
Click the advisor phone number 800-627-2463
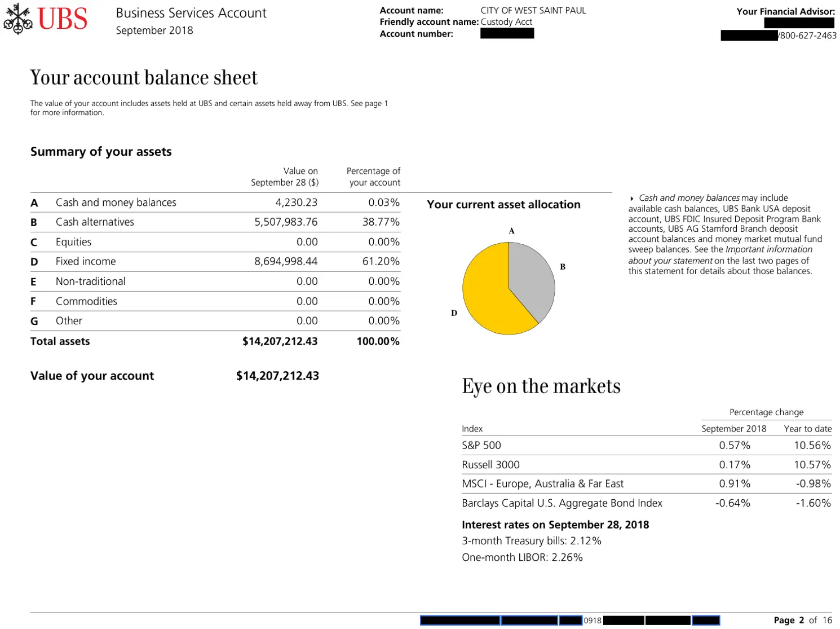(x=808, y=36)
